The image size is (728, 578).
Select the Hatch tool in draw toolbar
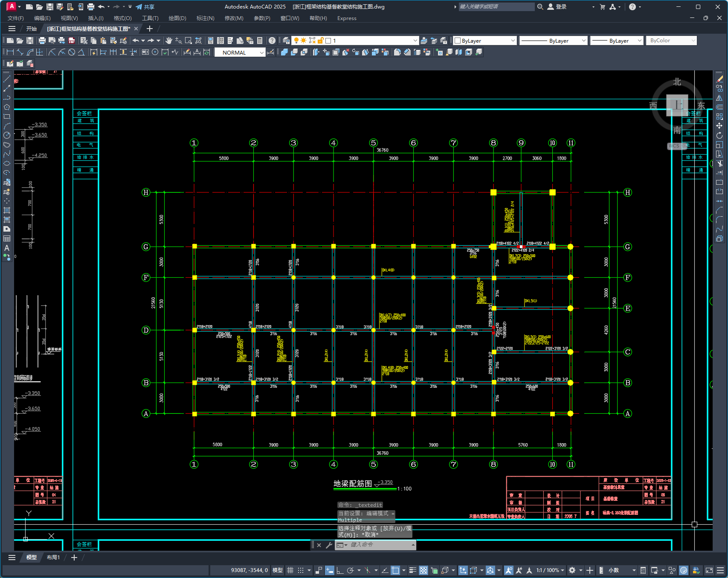tap(7, 210)
